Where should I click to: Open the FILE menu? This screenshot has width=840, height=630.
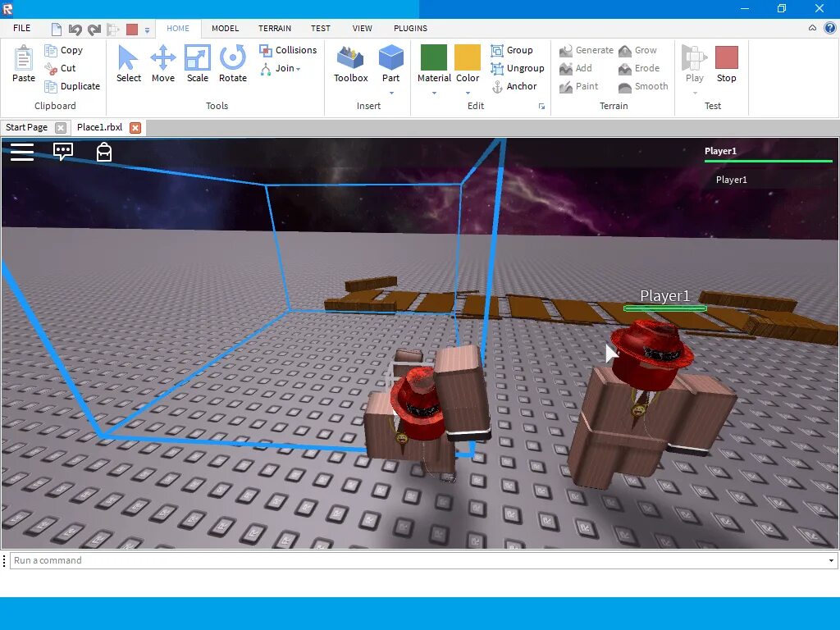click(22, 29)
